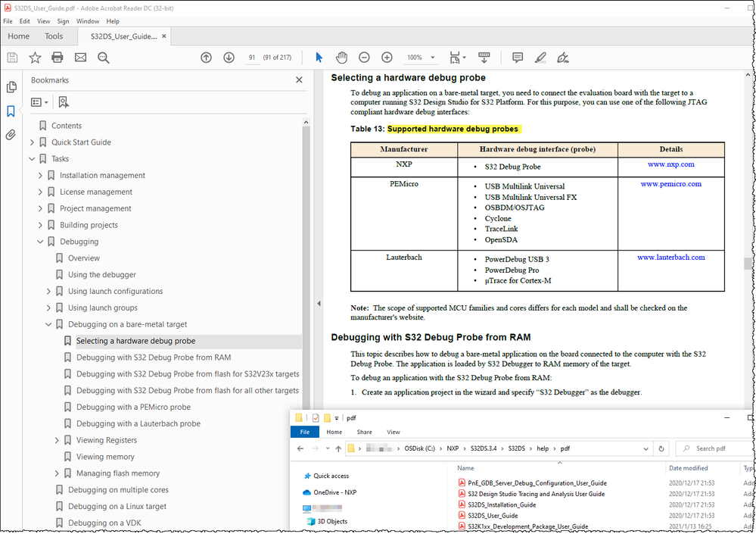
Task: Collapse Debugging on a bare-metal target
Action: click(48, 325)
